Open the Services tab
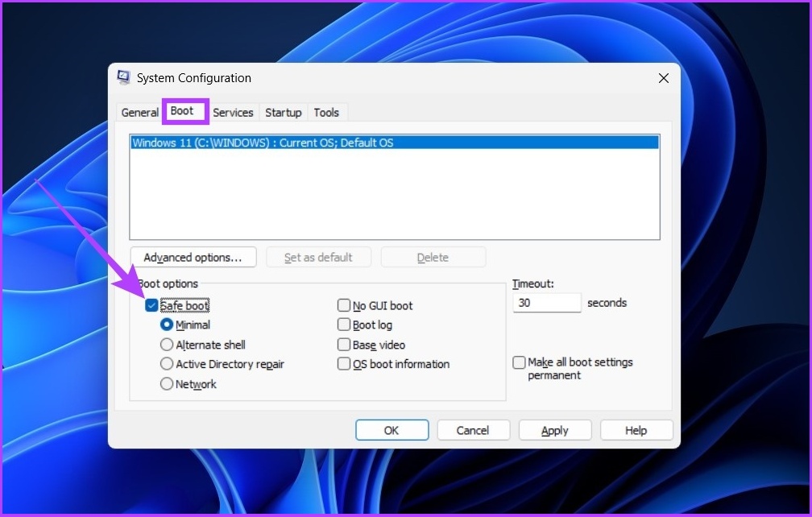812x517 pixels. tap(233, 112)
